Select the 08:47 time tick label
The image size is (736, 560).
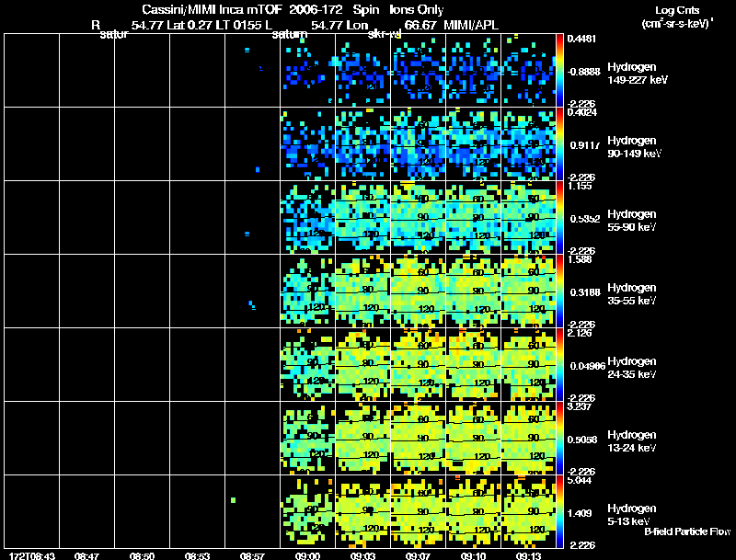pos(86,555)
